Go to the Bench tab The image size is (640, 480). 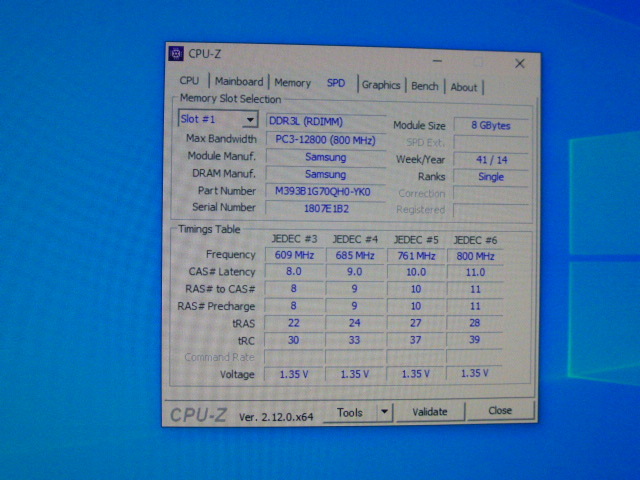(x=424, y=86)
